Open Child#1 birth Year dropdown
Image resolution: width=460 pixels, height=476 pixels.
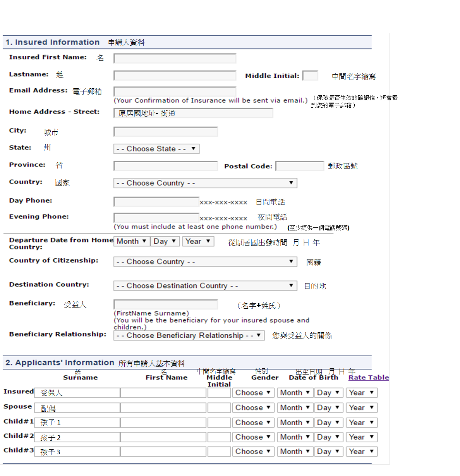pyautogui.click(x=362, y=423)
